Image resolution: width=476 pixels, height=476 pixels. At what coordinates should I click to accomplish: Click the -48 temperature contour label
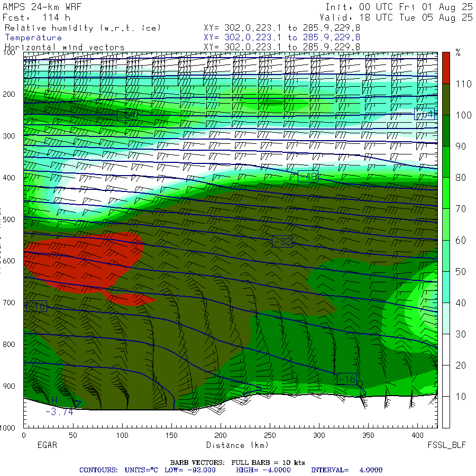coord(308,176)
